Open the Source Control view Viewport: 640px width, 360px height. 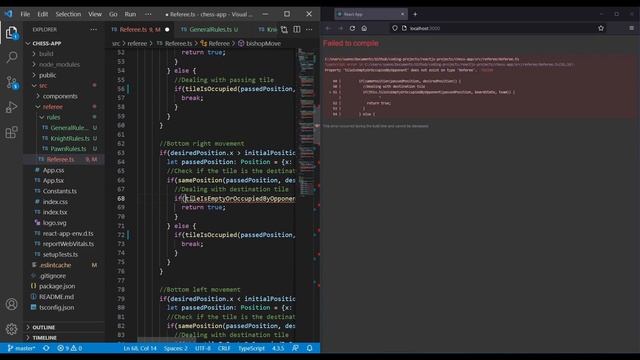click(x=11, y=82)
